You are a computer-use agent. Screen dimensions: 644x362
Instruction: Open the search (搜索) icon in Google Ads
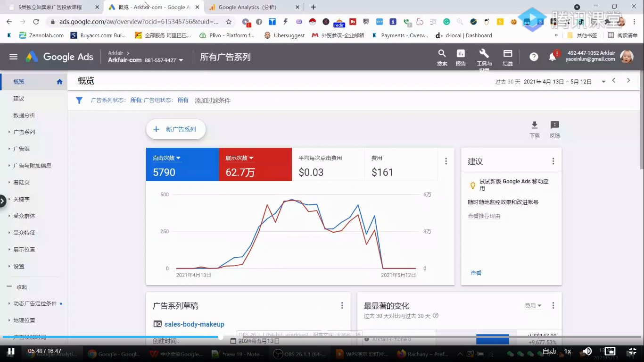pyautogui.click(x=442, y=57)
